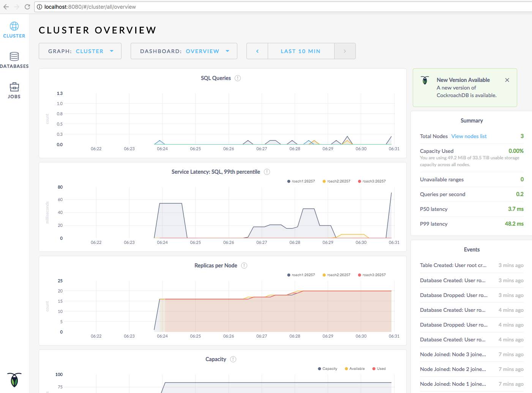
Task: Click the info icon next to SQL Queries
Action: [238, 78]
